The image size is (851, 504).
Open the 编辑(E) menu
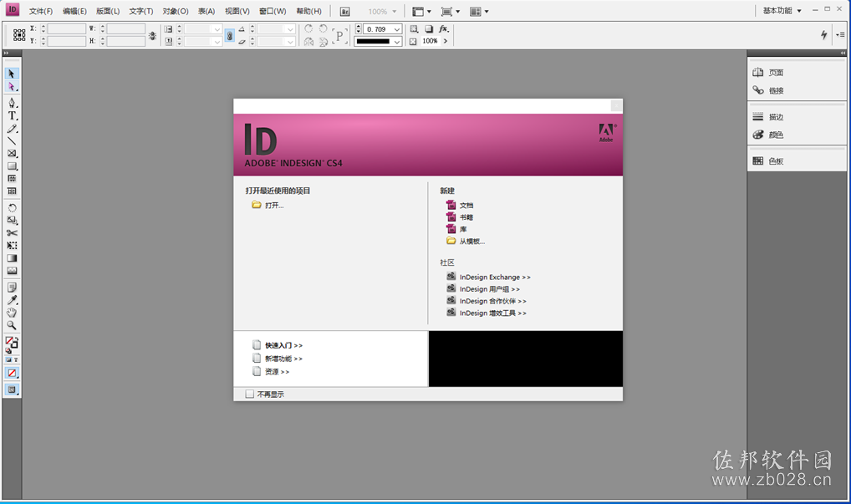[74, 12]
